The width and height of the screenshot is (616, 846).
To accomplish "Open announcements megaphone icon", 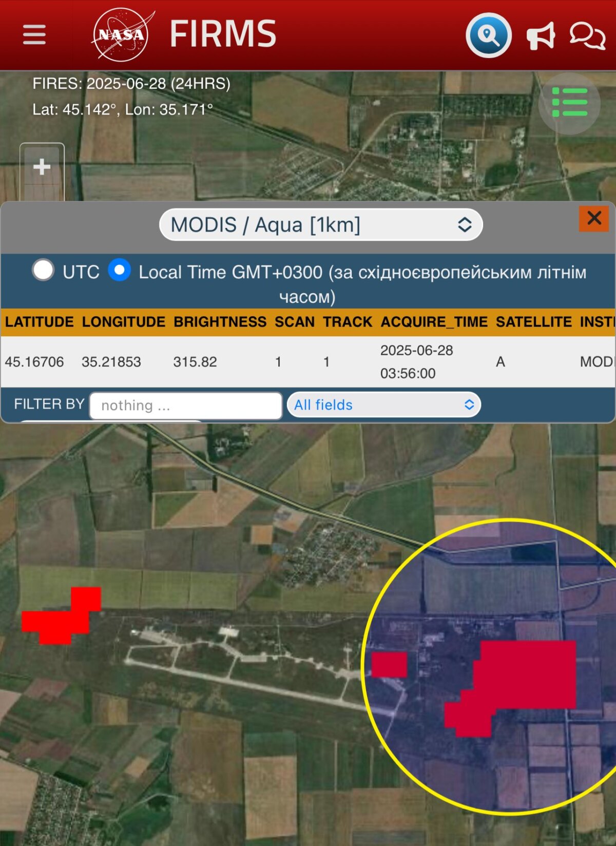I will click(541, 35).
